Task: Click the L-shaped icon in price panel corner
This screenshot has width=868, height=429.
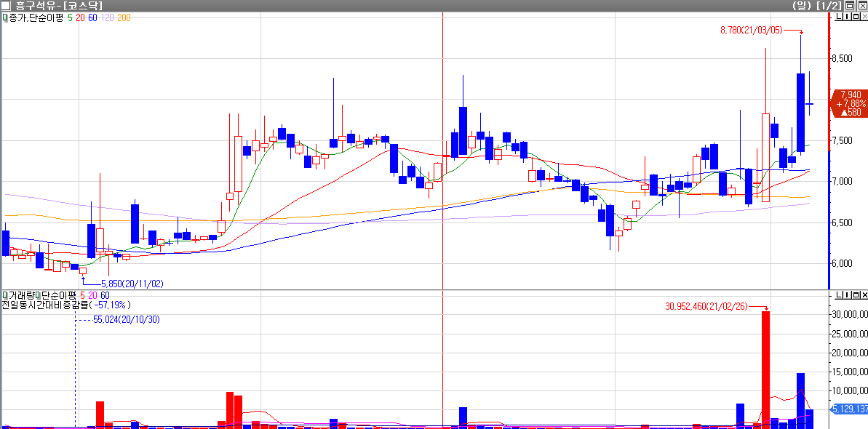Action: coord(839,17)
